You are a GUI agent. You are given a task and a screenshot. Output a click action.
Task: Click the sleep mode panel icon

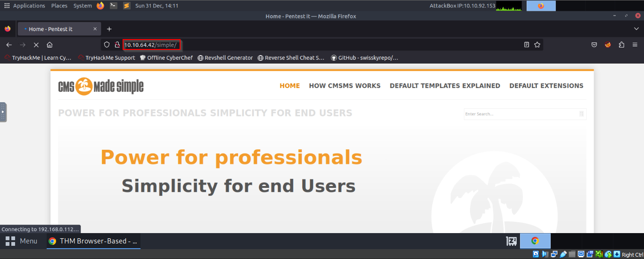click(x=512, y=241)
